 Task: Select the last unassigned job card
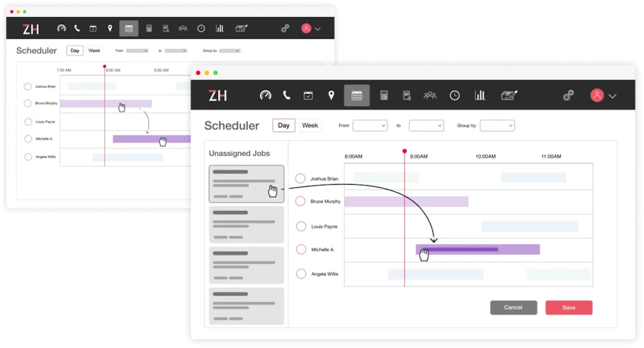(246, 306)
